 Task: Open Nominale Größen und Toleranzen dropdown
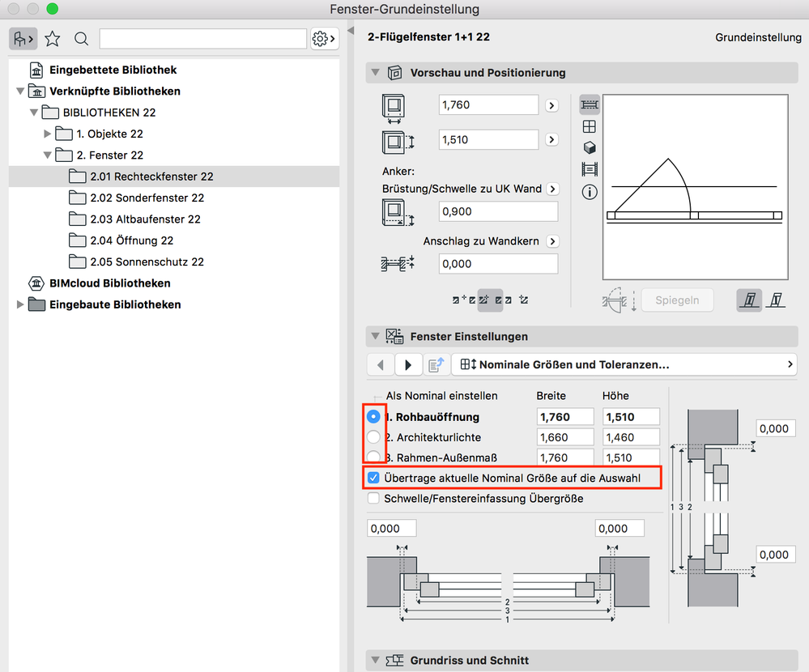(624, 364)
